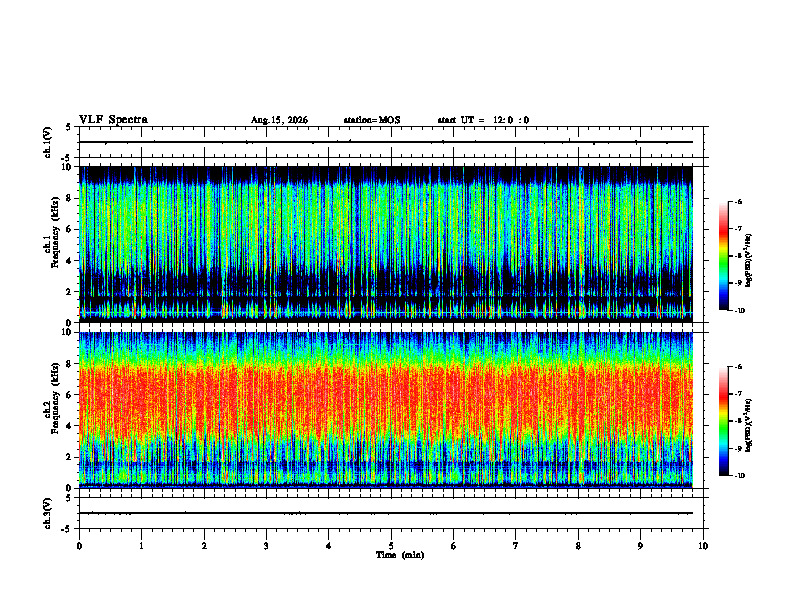Viewport: 792px width, 612px height.
Task: Select the date text "Aug.15, 2026"
Action: pos(279,120)
